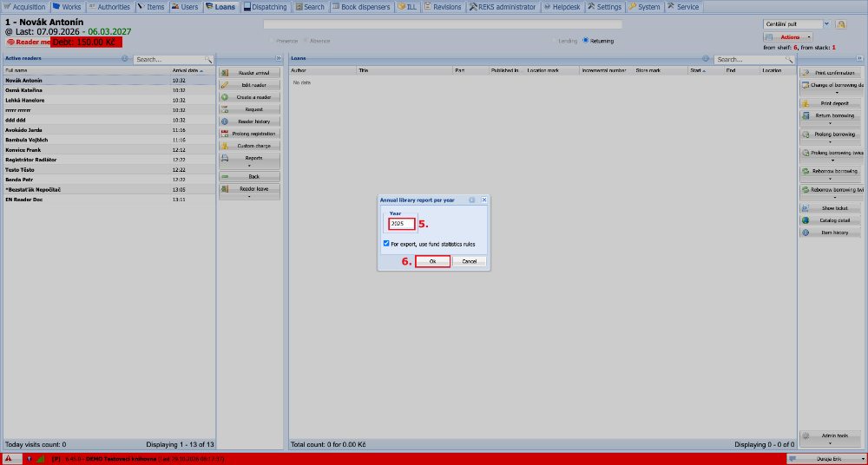The width and height of the screenshot is (868, 465).
Task: Click the Reader history icon
Action: click(x=225, y=121)
